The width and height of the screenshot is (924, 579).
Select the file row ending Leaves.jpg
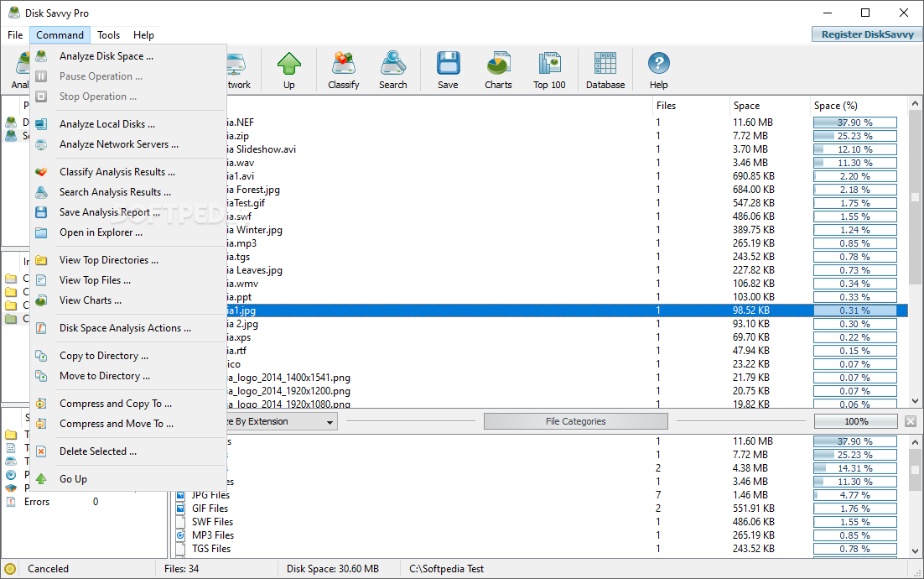tap(567, 270)
